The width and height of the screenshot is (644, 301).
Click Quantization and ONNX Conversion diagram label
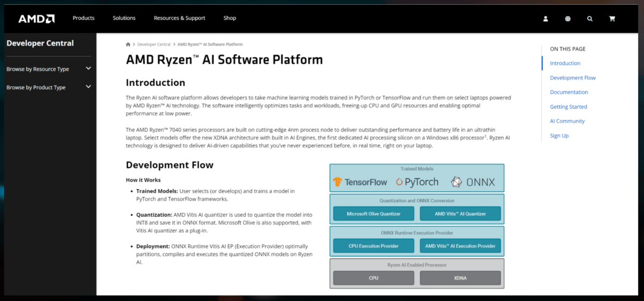pos(417,200)
